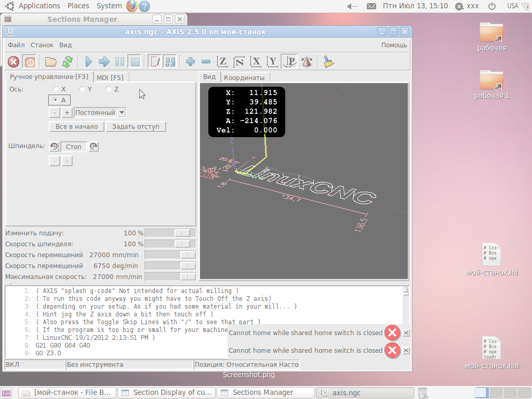Image resolution: width=532 pixels, height=399 pixels.
Task: Dismiss second home switch error notification
Action: (x=406, y=351)
